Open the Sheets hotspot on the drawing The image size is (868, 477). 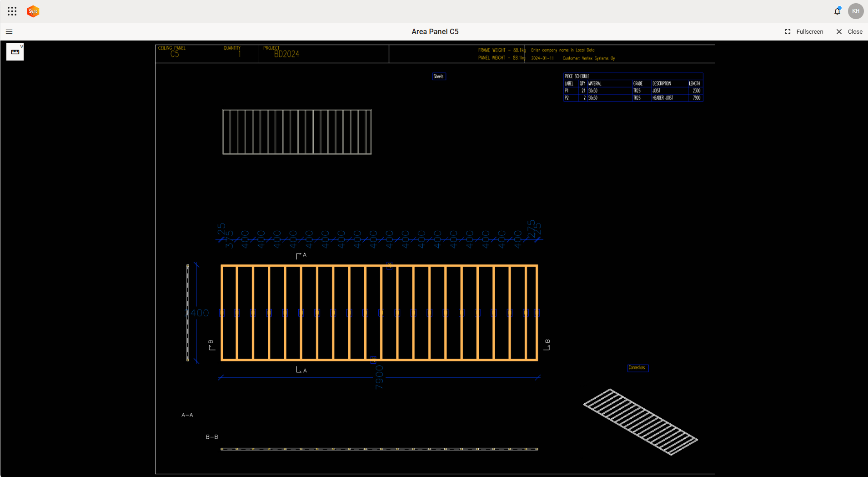tap(438, 76)
